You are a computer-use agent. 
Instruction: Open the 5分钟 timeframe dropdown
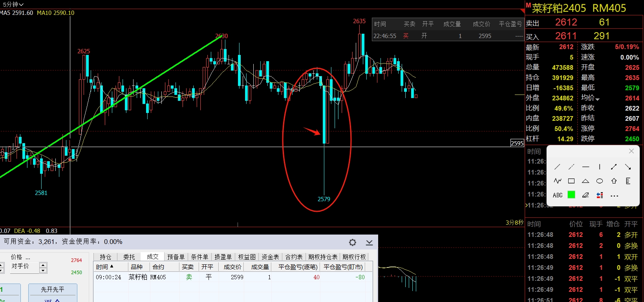[x=13, y=4]
